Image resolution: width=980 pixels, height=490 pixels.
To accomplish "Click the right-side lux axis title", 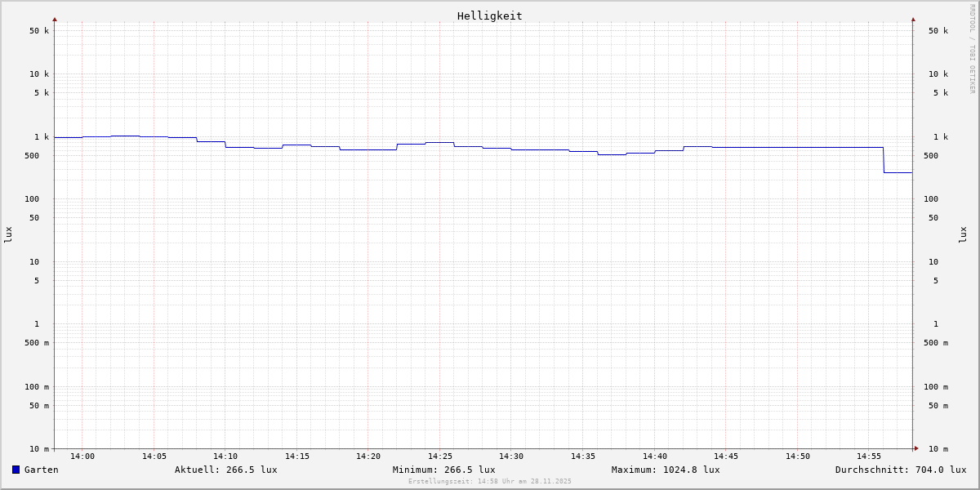I will (x=963, y=234).
